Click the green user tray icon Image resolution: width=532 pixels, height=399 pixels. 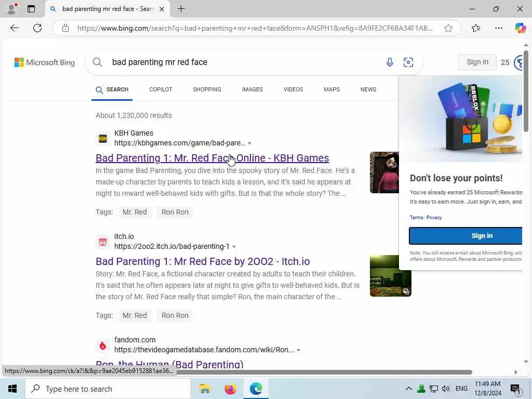click(421, 389)
